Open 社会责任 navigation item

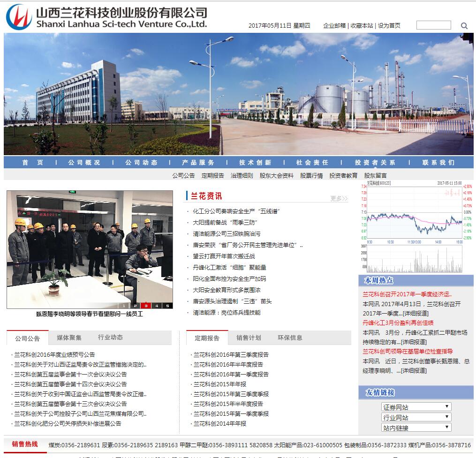point(312,162)
